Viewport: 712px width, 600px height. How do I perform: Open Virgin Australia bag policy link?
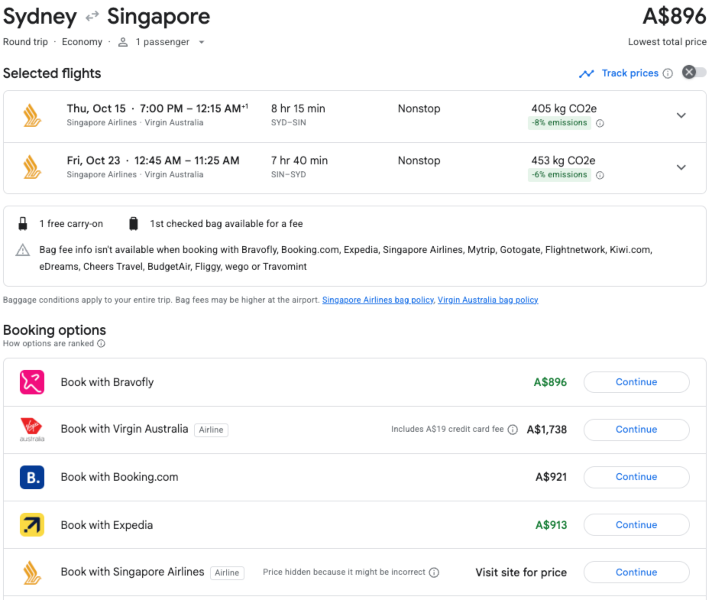488,300
